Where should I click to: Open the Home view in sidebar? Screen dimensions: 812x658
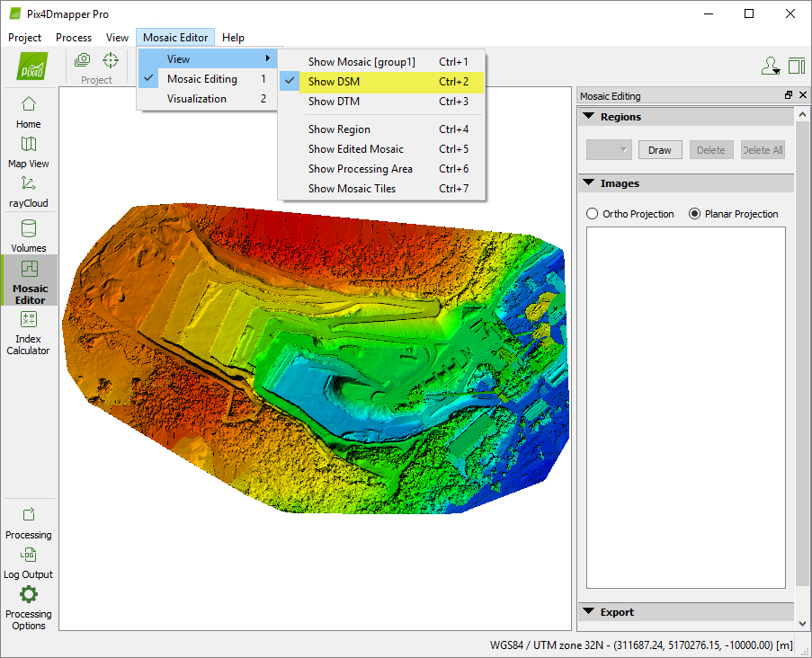[x=29, y=111]
